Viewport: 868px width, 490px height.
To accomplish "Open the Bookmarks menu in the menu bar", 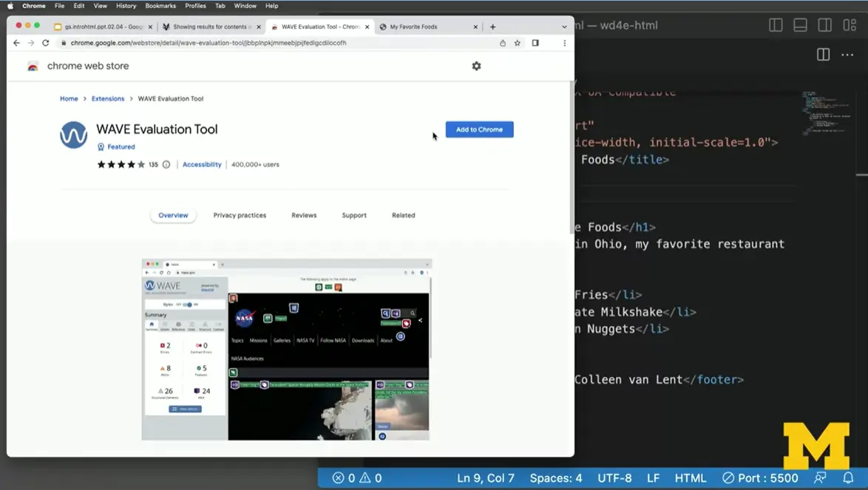I will pos(160,6).
